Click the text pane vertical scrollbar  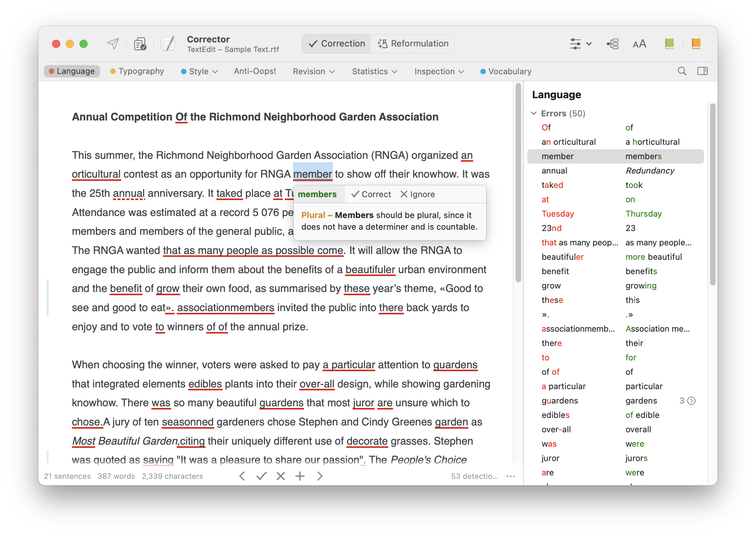518,183
